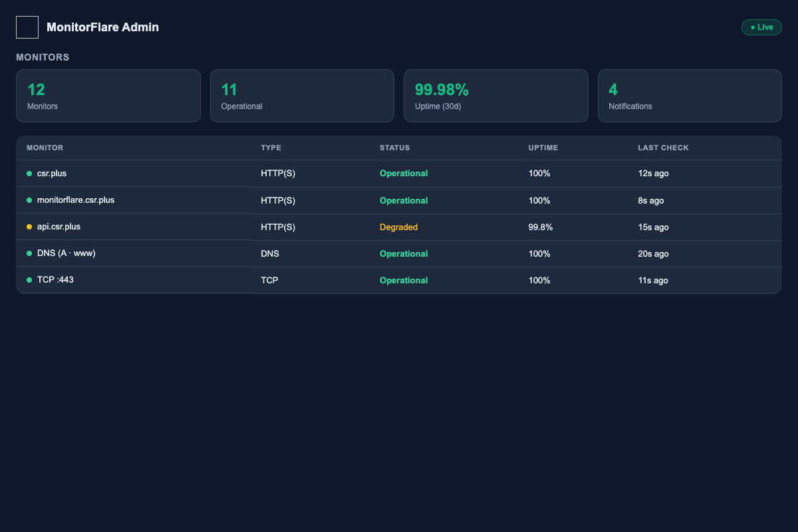This screenshot has height=532, width=798.
Task: Click the 8s ago last check
Action: point(650,201)
